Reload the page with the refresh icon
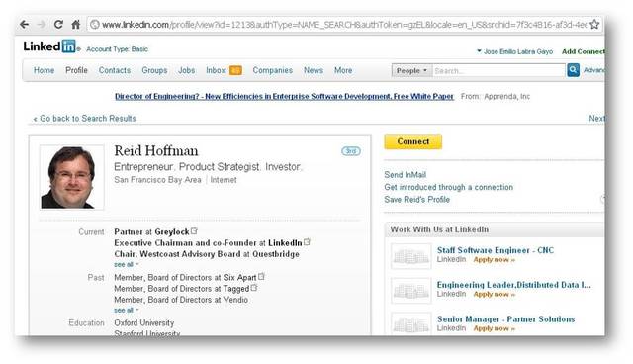This screenshot has height=364, width=633. tap(58, 25)
